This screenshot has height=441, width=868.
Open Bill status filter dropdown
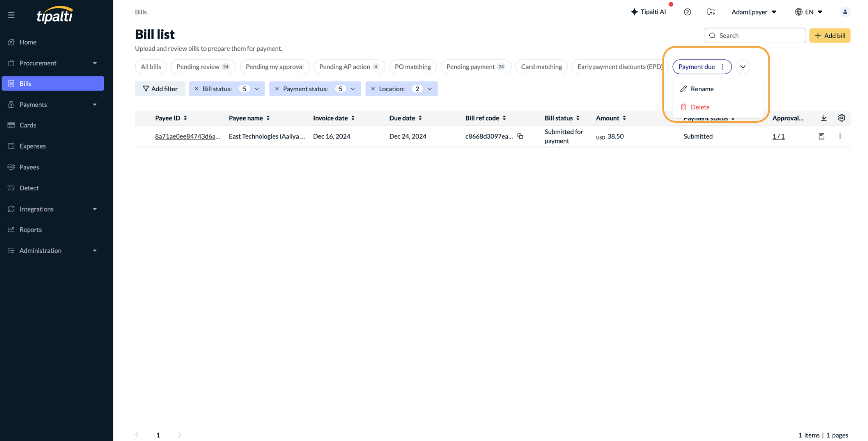tap(257, 89)
